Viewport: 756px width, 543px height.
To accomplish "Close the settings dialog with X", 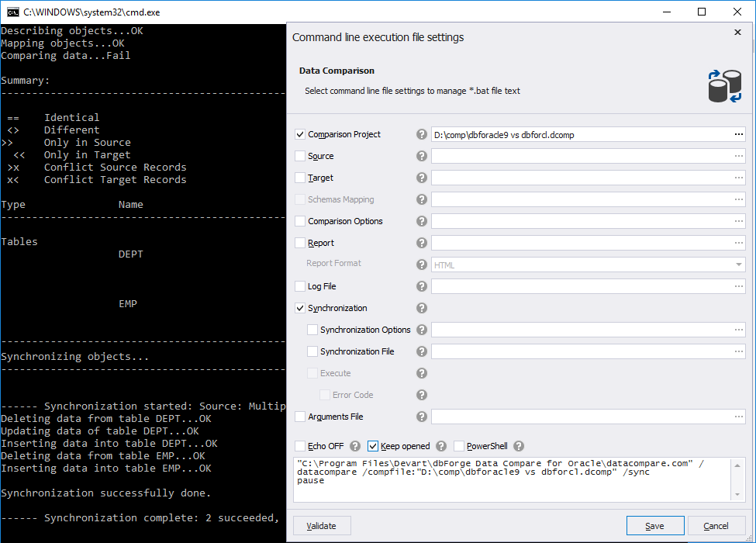I will pyautogui.click(x=737, y=33).
